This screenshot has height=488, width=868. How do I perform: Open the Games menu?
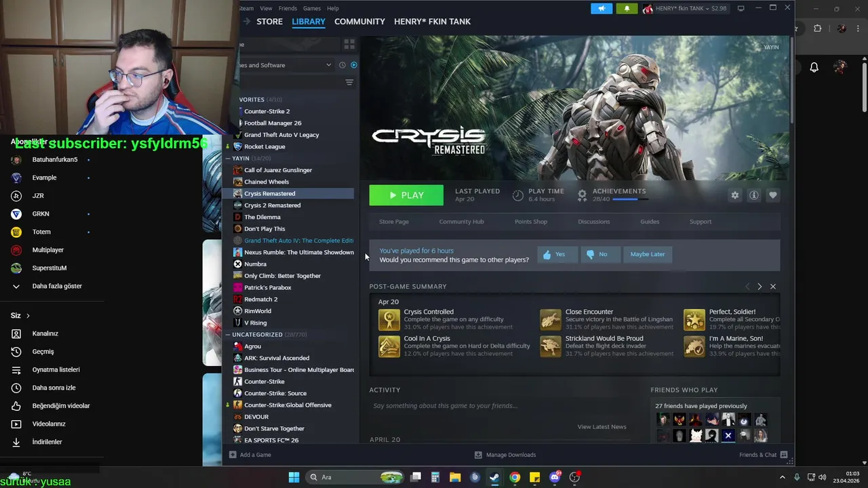click(x=312, y=8)
